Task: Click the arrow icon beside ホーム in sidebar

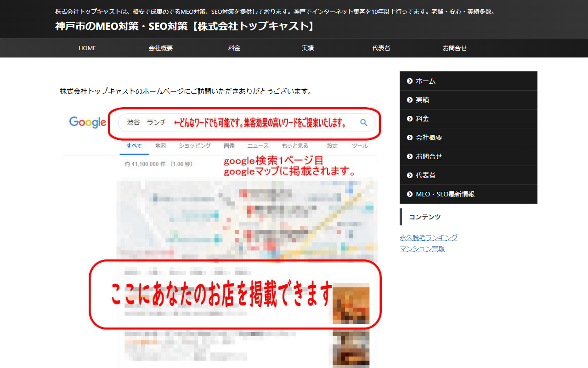Action: click(410, 81)
